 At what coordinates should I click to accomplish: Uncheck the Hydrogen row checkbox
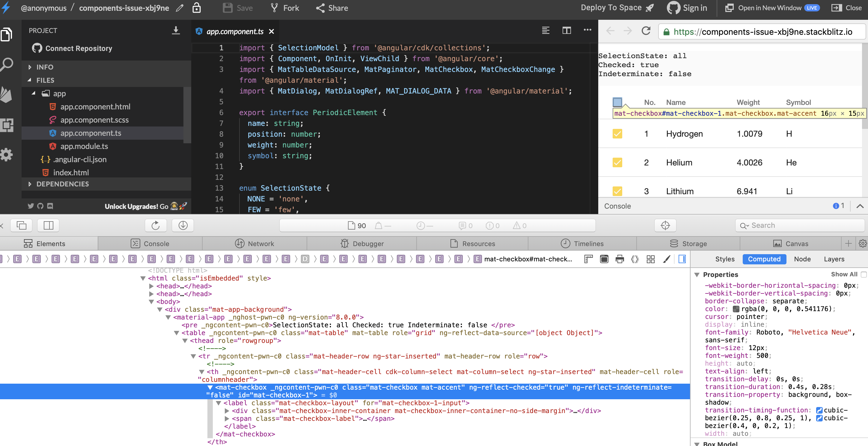point(618,134)
